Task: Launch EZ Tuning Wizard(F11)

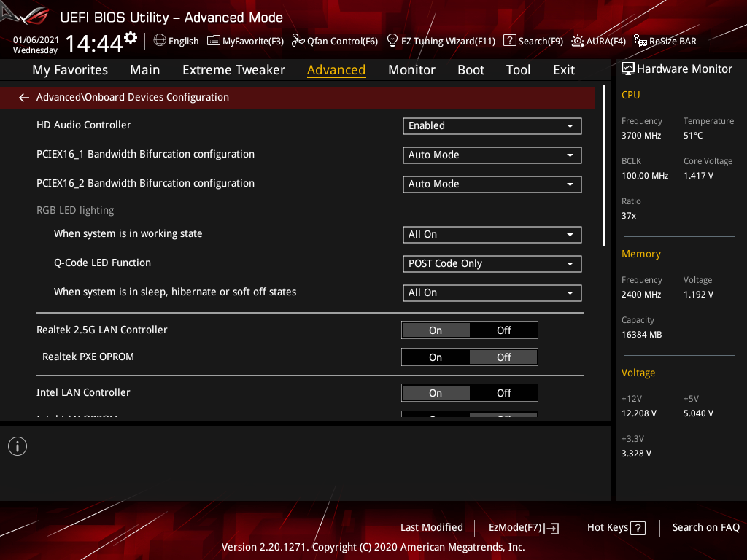Action: 441,41
